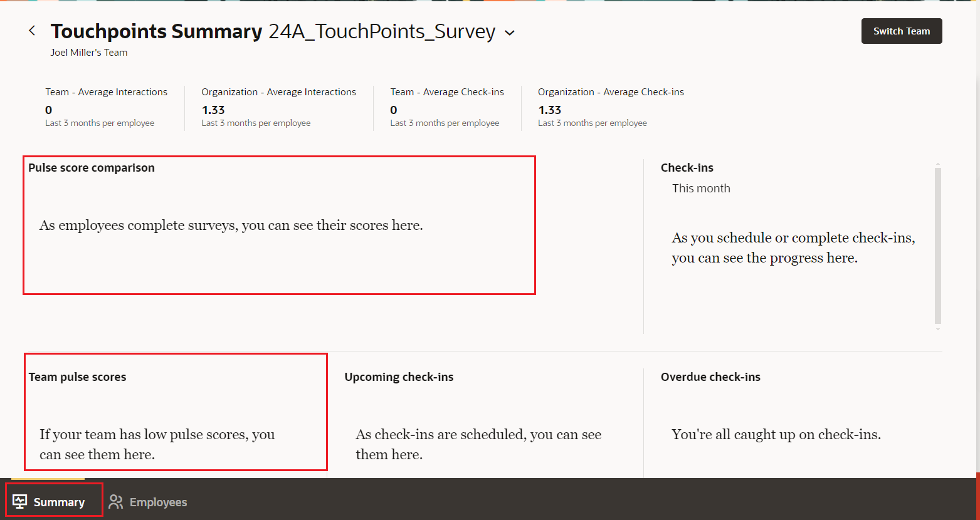
Task: Click This month in the Check-ins panel
Action: [x=700, y=188]
